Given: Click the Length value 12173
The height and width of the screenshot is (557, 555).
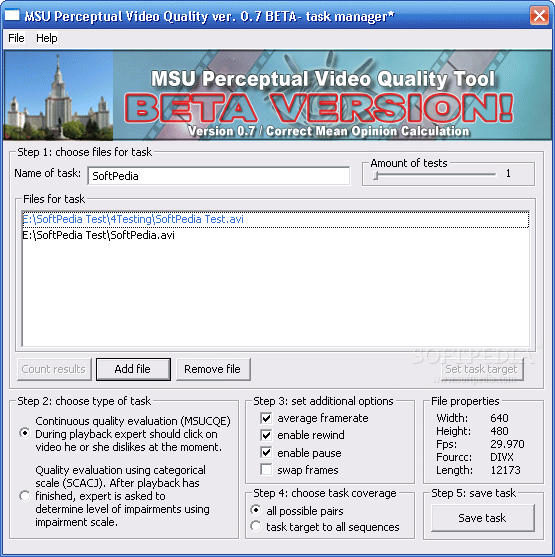Looking at the screenshot, I should click(505, 470).
